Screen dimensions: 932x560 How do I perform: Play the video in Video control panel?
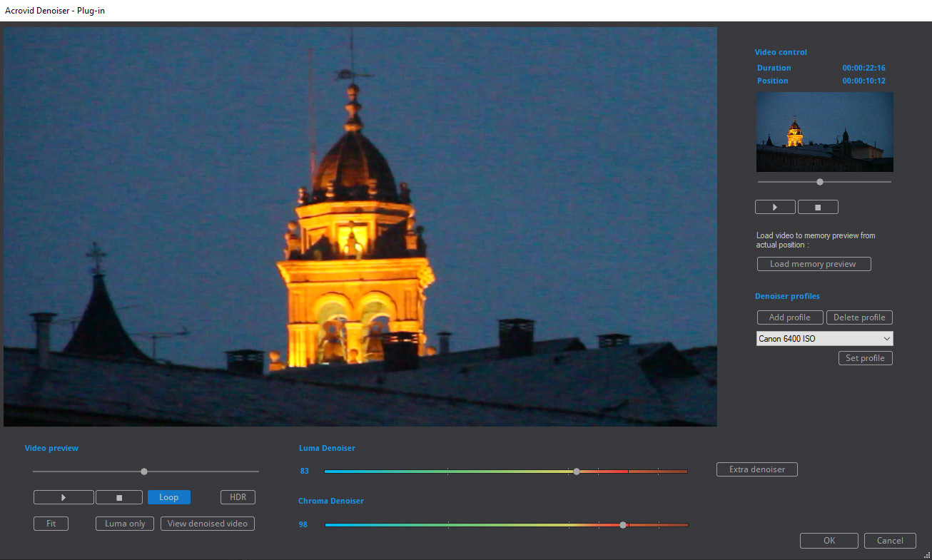point(775,207)
